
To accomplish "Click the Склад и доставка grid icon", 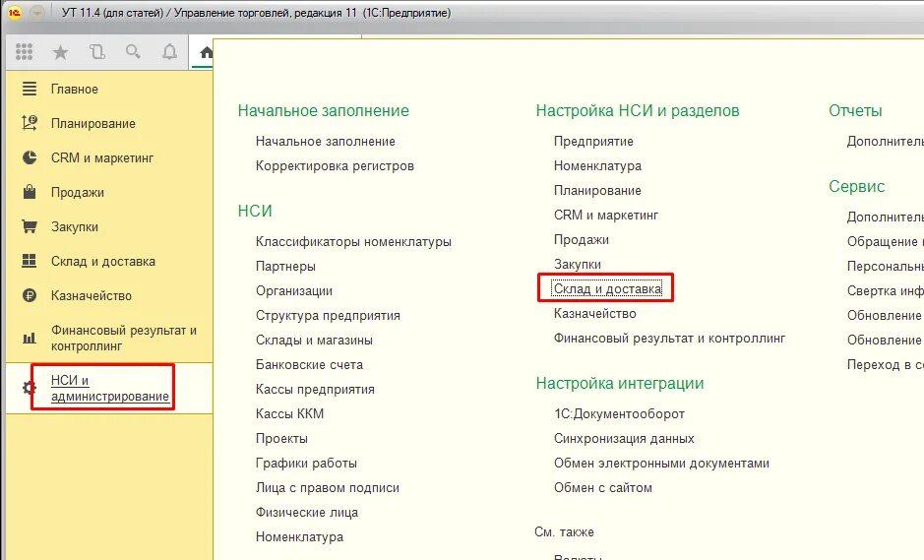I will (x=29, y=261).
